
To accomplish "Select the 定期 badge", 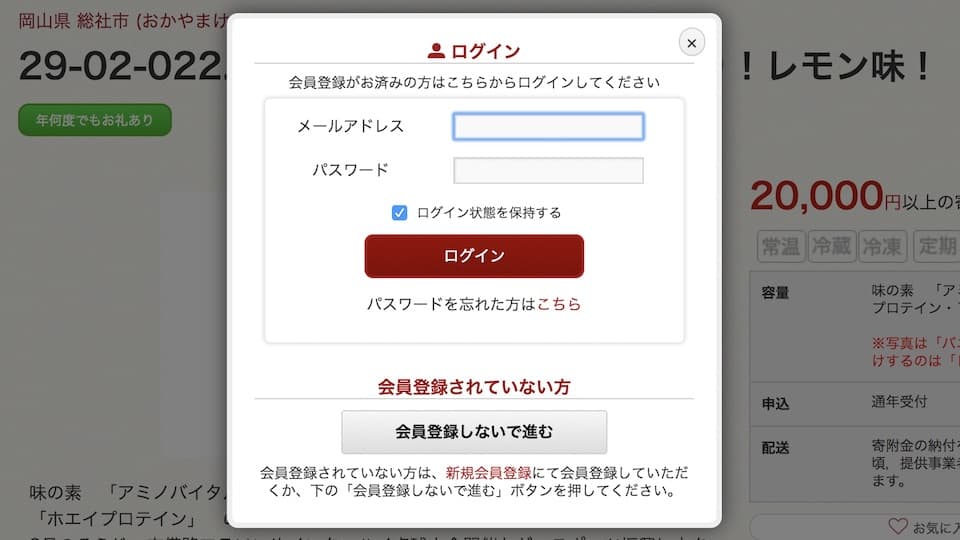I will (937, 247).
